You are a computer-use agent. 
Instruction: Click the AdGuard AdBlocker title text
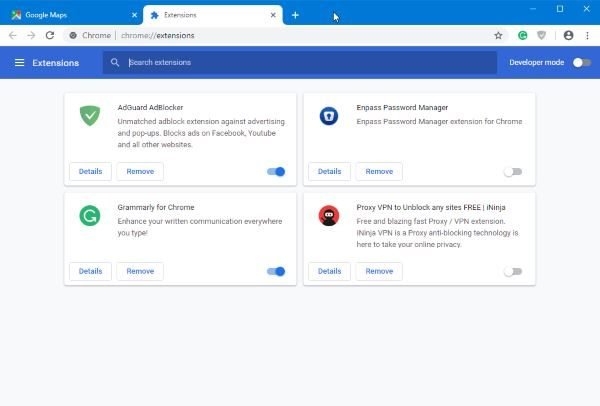(x=150, y=108)
